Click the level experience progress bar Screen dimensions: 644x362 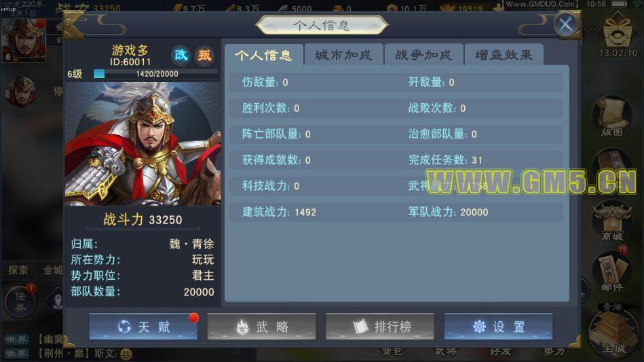(155, 74)
